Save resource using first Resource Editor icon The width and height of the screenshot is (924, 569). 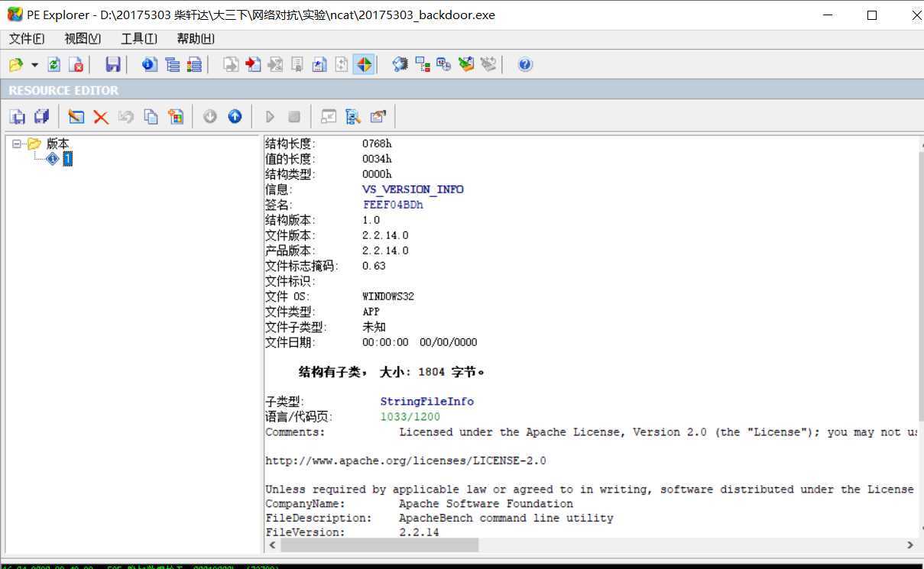[x=18, y=116]
